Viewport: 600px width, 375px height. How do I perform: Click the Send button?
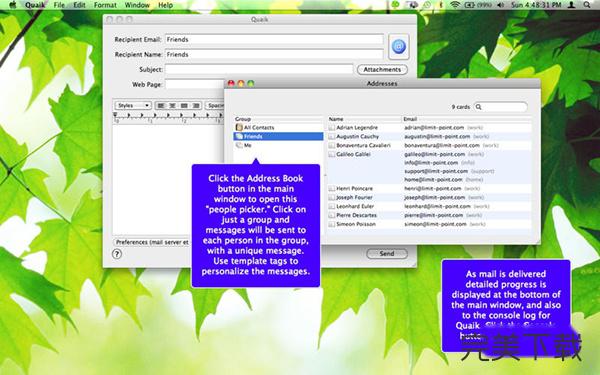click(x=387, y=254)
